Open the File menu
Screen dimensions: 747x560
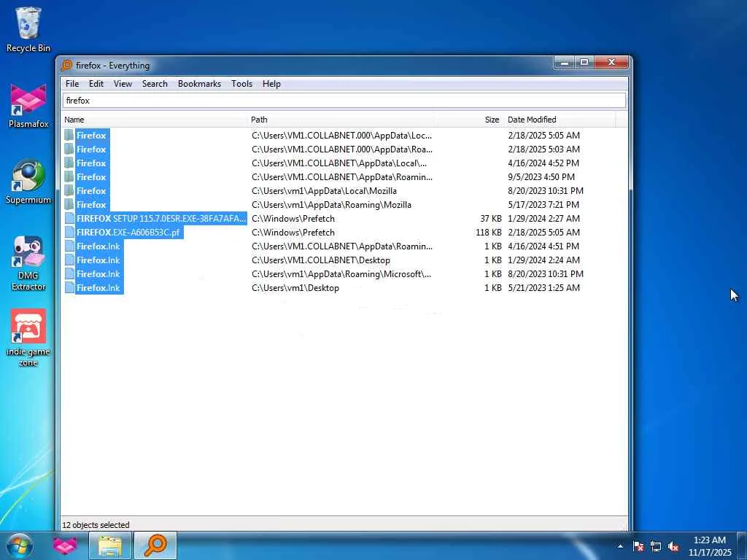point(72,84)
